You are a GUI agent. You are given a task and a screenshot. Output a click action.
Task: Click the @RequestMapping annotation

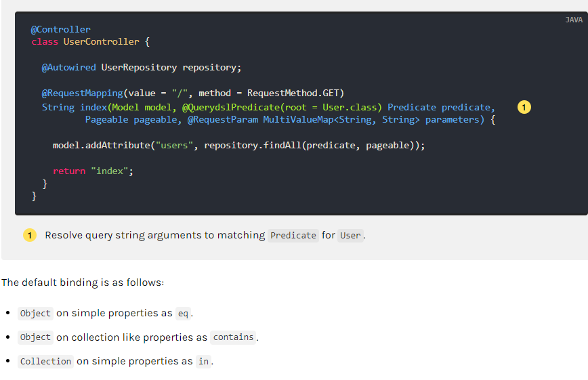click(83, 93)
